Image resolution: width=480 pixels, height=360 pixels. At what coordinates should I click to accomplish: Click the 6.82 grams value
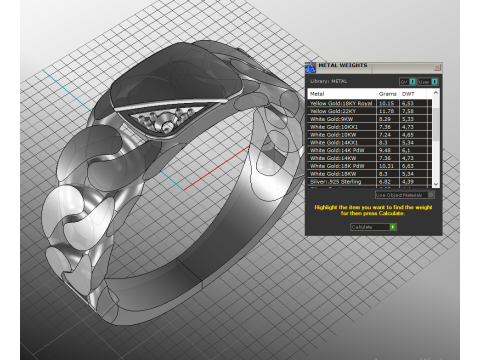[385, 182]
